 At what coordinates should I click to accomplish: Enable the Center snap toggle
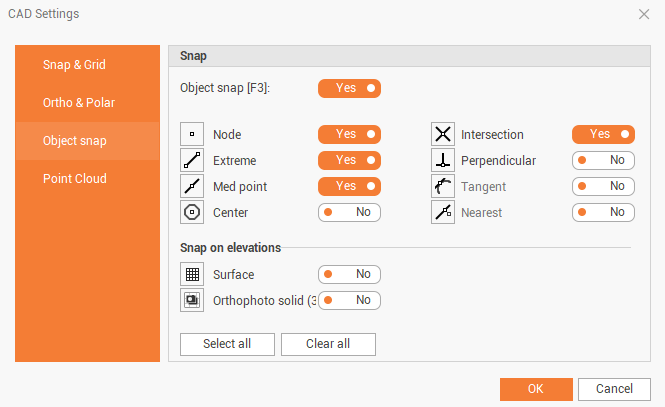[349, 212]
